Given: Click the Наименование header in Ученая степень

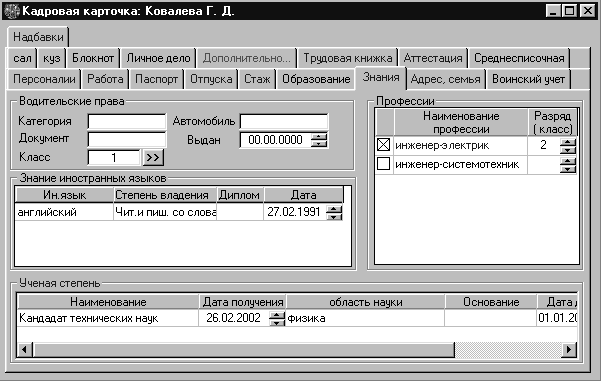Looking at the screenshot, I should point(108,302).
